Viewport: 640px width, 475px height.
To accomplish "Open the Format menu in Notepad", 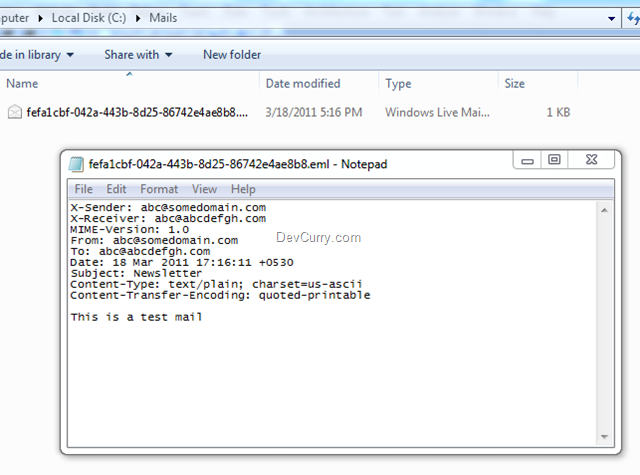I will [159, 189].
